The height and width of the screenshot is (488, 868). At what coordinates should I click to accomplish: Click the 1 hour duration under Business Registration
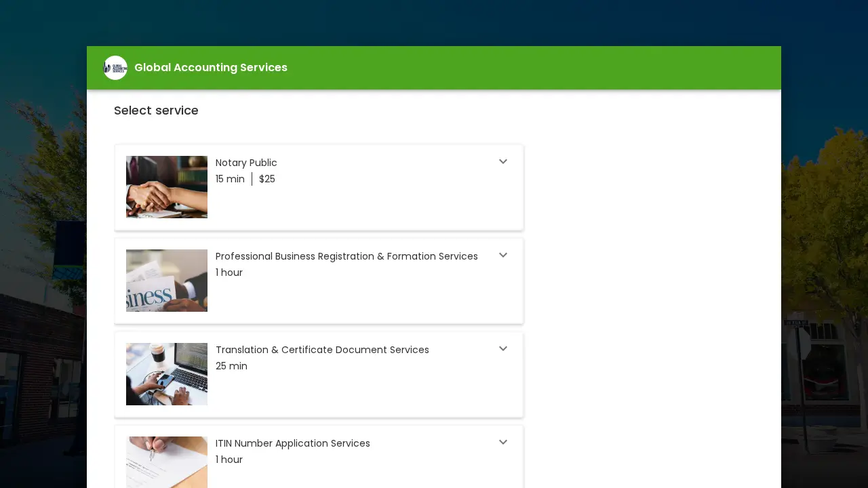pos(229,272)
